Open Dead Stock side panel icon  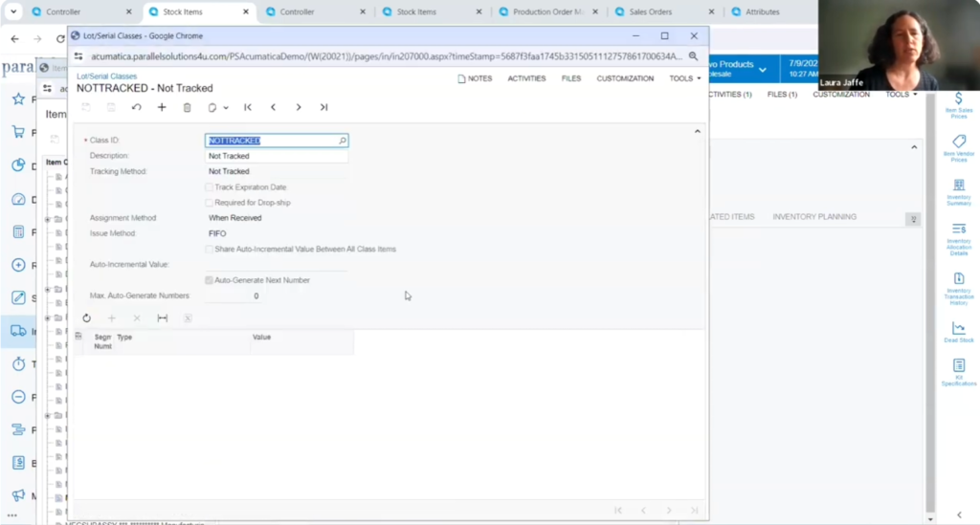958,332
